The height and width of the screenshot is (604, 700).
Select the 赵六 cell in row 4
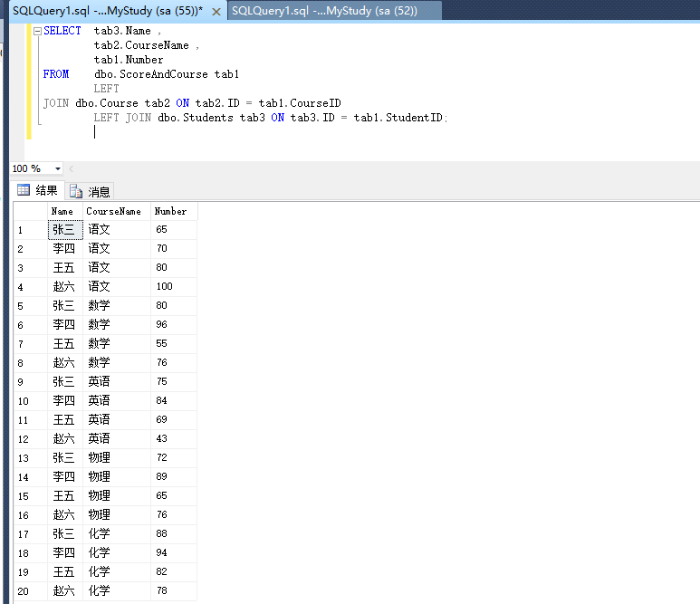(65, 286)
